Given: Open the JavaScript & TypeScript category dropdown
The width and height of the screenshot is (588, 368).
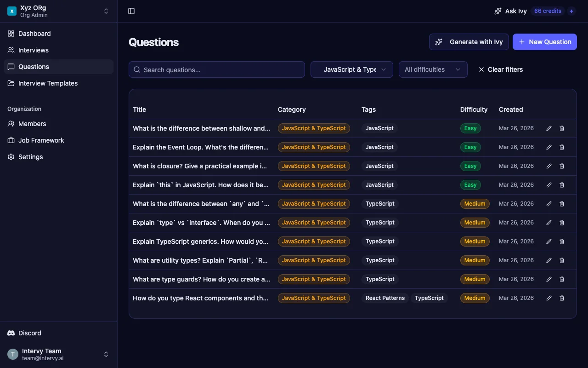Looking at the screenshot, I should (351, 69).
